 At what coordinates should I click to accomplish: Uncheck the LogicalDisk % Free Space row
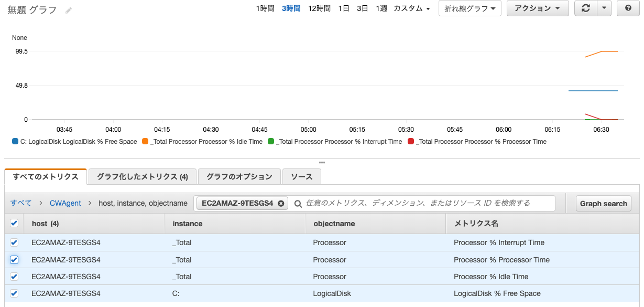pos(13,293)
